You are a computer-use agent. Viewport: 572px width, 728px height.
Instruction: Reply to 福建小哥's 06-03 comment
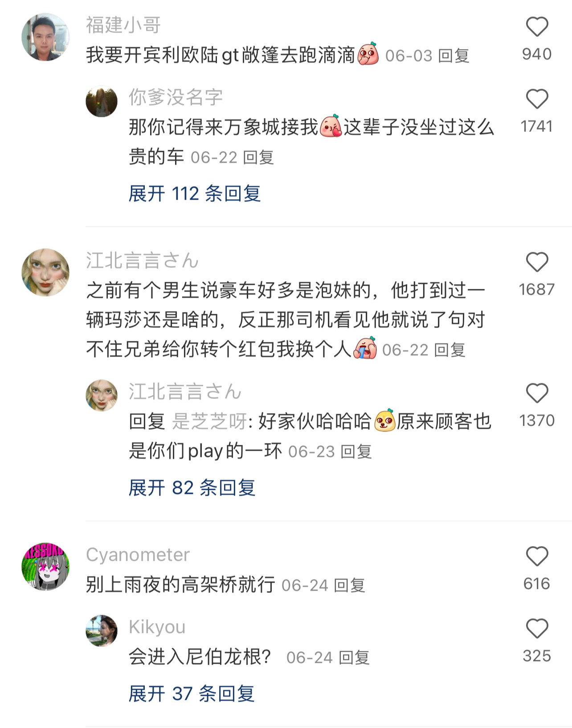pos(454,56)
